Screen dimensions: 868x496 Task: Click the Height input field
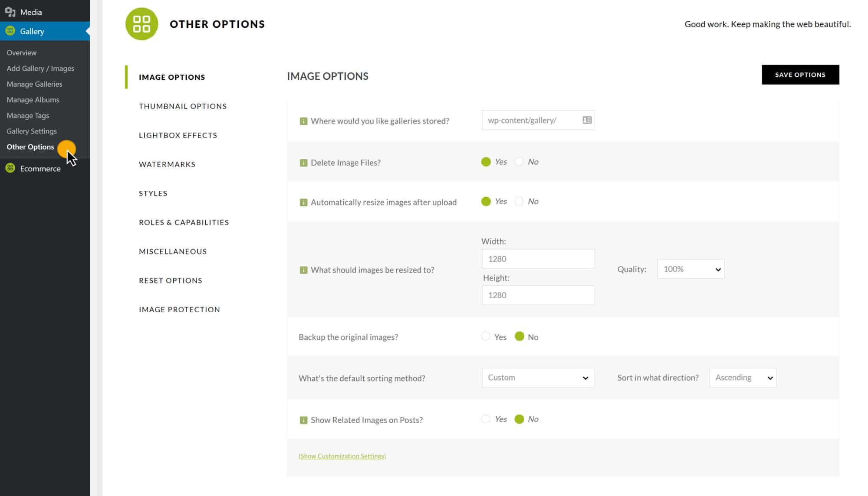pyautogui.click(x=538, y=295)
